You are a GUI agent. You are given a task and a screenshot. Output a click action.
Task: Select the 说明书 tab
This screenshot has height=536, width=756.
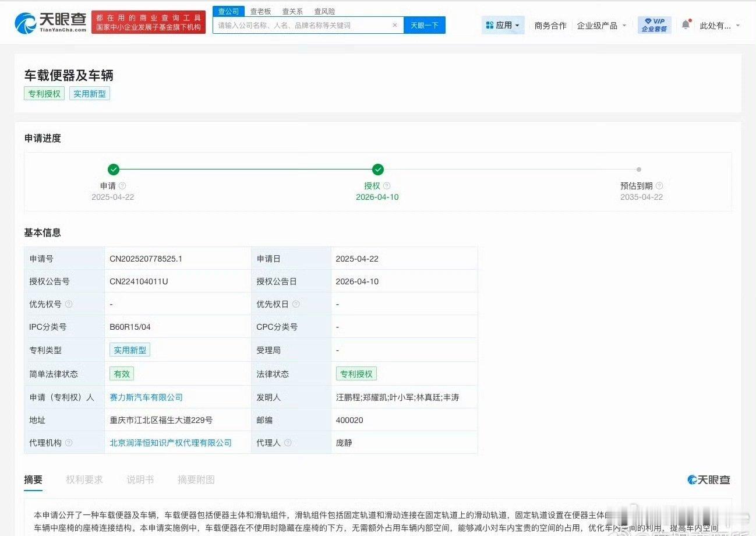(140, 479)
